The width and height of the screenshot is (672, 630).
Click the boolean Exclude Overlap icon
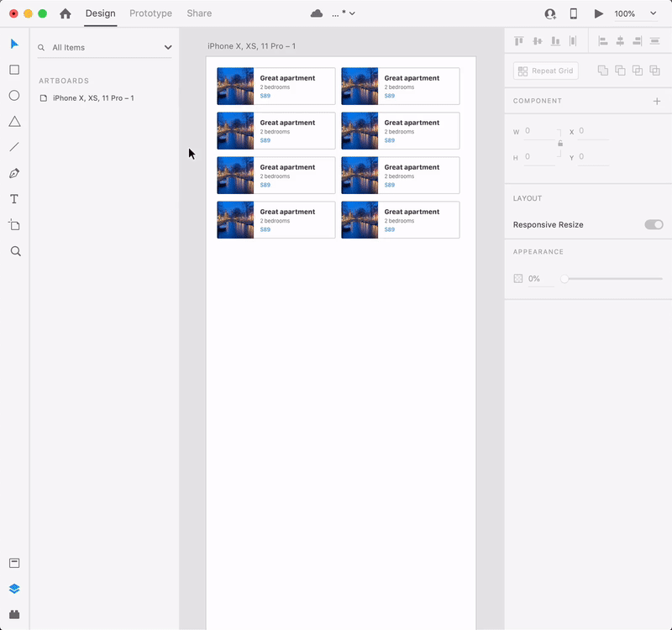[x=655, y=71]
